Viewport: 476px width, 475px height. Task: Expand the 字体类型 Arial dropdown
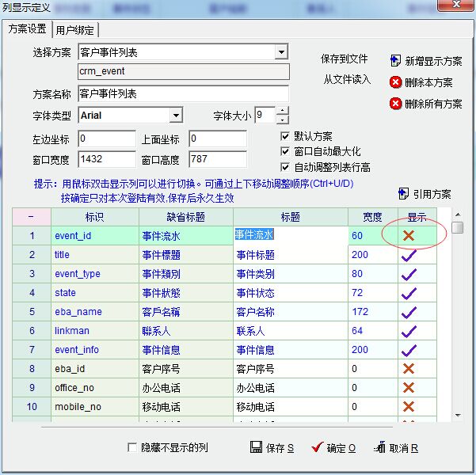click(176, 116)
